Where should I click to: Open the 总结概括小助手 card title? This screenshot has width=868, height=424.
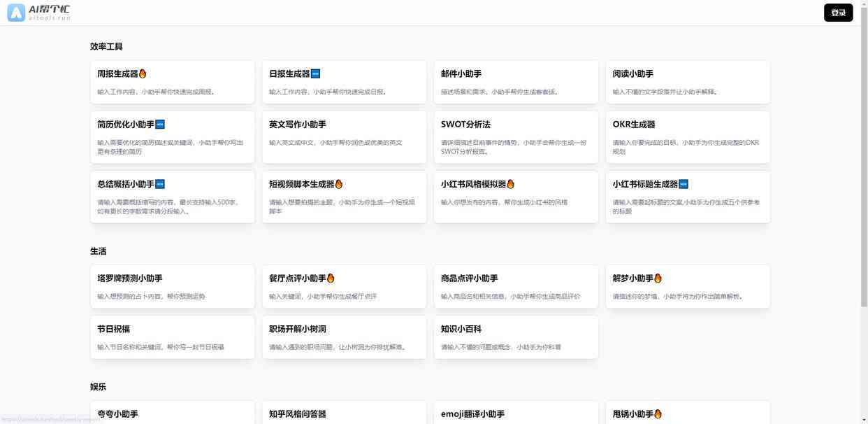(x=126, y=184)
